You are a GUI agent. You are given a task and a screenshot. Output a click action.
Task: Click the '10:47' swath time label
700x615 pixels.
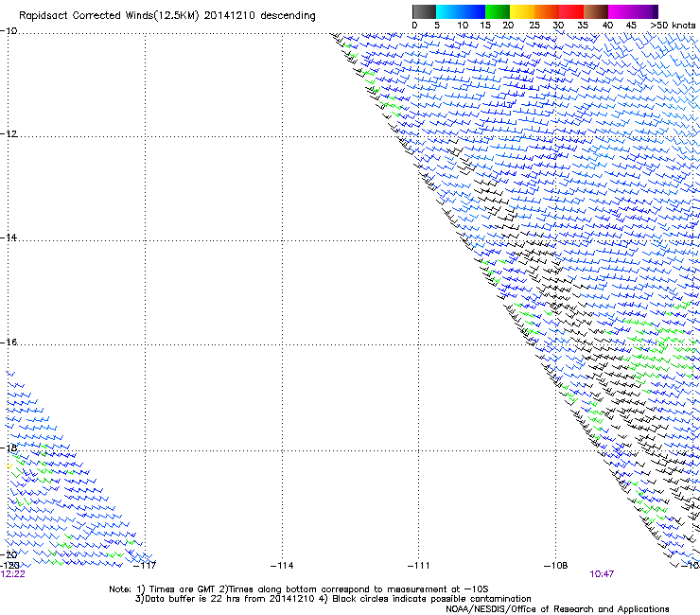(602, 574)
